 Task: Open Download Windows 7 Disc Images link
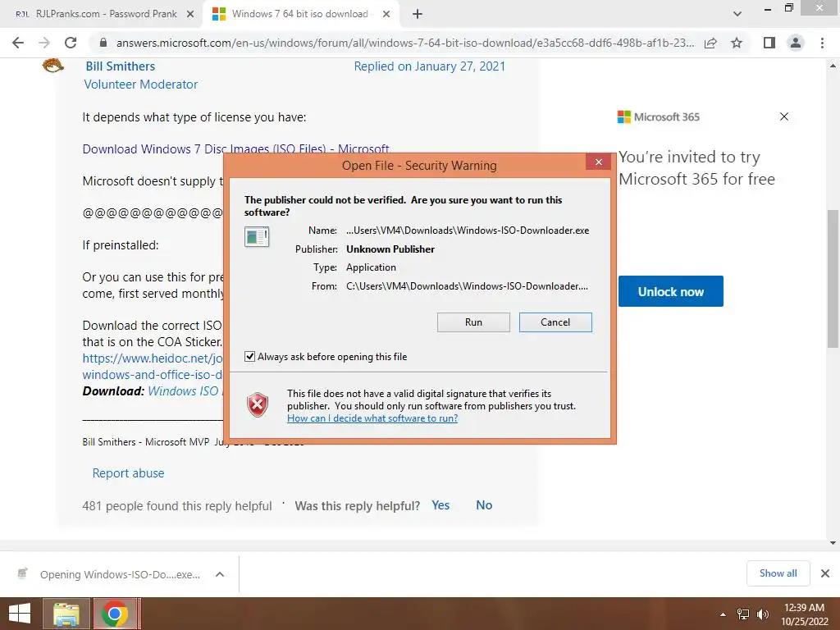pyautogui.click(x=235, y=149)
